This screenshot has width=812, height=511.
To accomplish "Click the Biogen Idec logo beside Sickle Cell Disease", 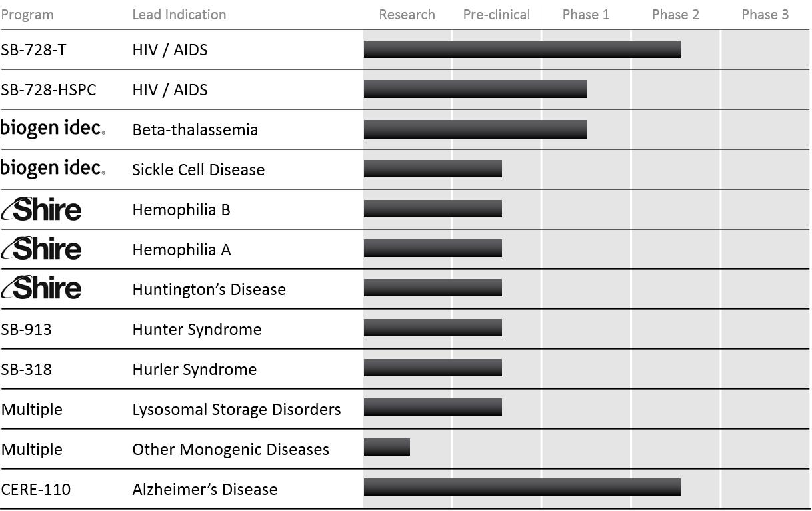I will click(x=53, y=168).
